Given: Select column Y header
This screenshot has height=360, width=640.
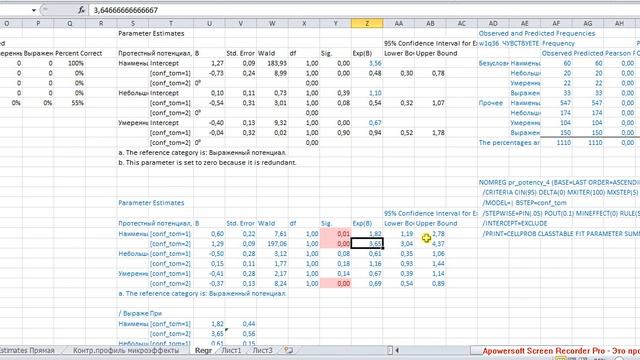Looking at the screenshot, I should [x=336, y=24].
